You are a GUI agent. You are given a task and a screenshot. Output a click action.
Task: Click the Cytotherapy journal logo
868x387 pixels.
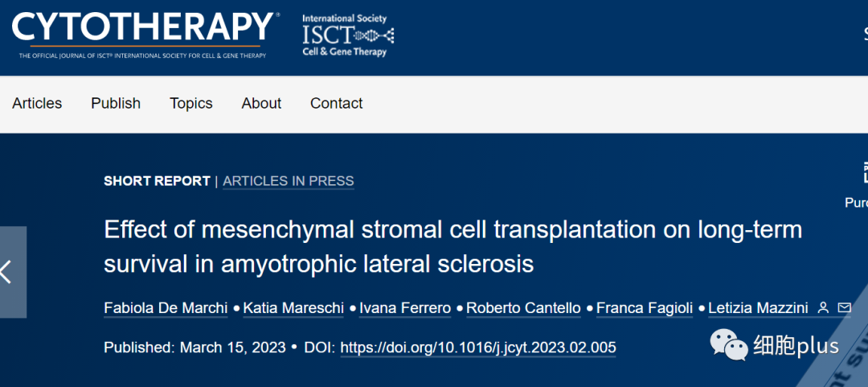pyautogui.click(x=145, y=35)
